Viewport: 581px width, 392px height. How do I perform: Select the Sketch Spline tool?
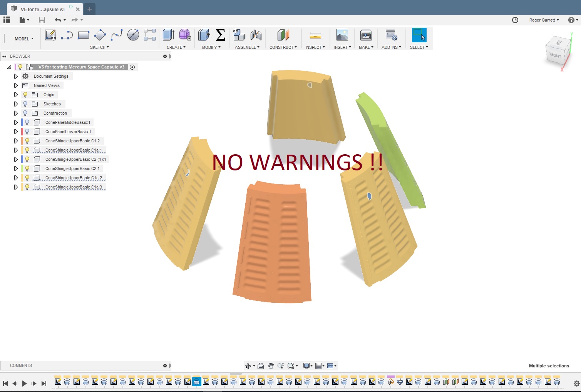click(x=116, y=35)
